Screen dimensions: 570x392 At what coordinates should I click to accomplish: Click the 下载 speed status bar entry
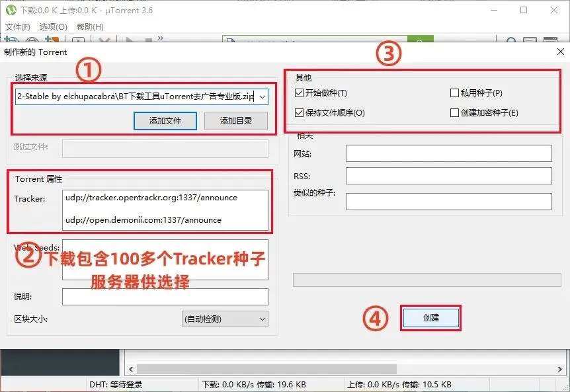[x=254, y=384]
